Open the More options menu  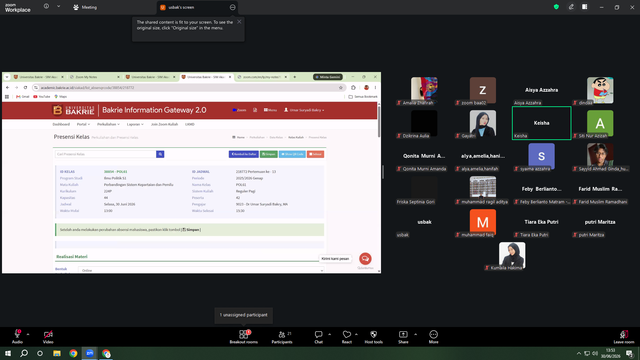point(433,337)
